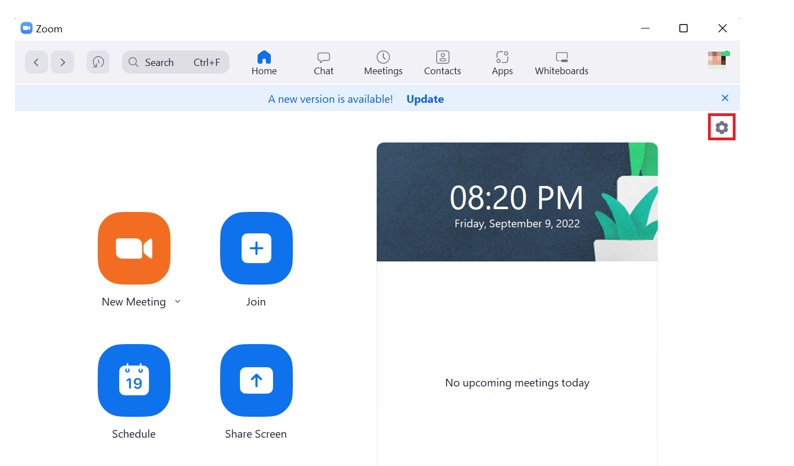
Task: Click the Join meeting plus icon
Action: 256,248
